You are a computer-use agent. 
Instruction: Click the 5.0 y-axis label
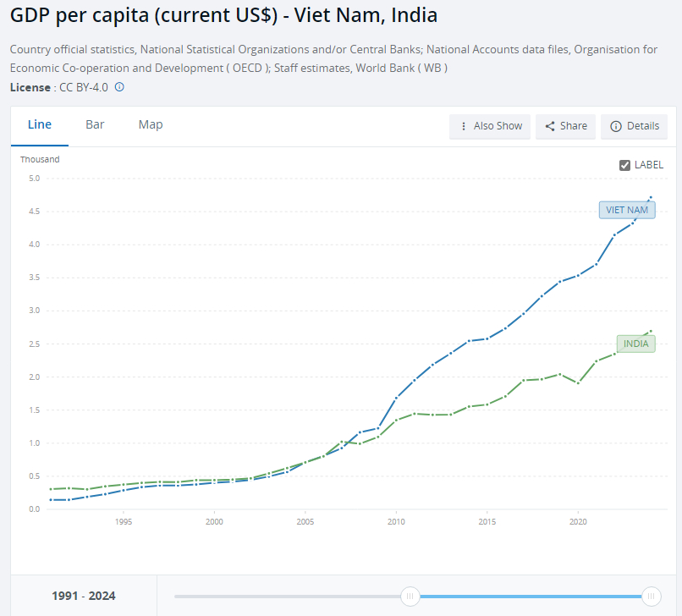tap(35, 179)
